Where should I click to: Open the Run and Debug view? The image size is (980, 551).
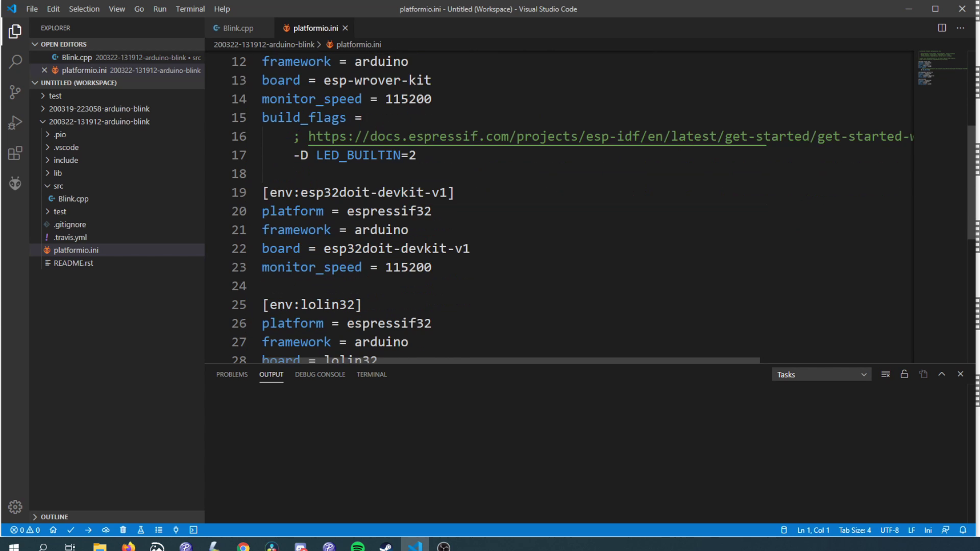15,122
